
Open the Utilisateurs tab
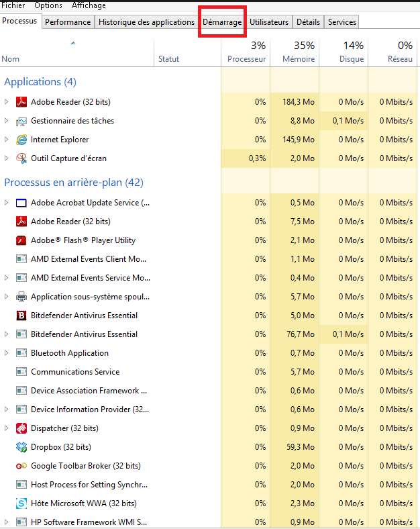[x=269, y=22]
